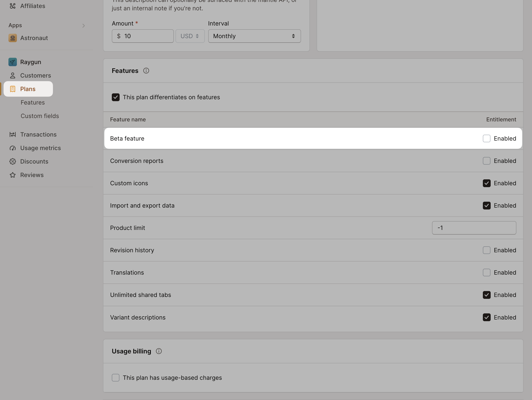Click the Conversion reports row label
532x400 pixels.
pos(137,161)
